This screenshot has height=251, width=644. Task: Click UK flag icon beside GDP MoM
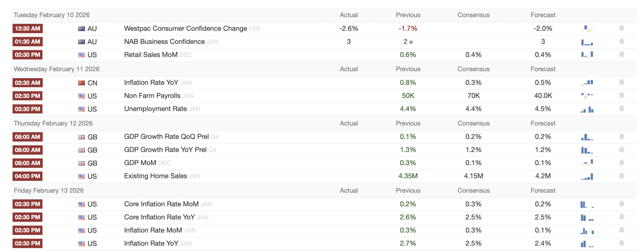point(81,163)
